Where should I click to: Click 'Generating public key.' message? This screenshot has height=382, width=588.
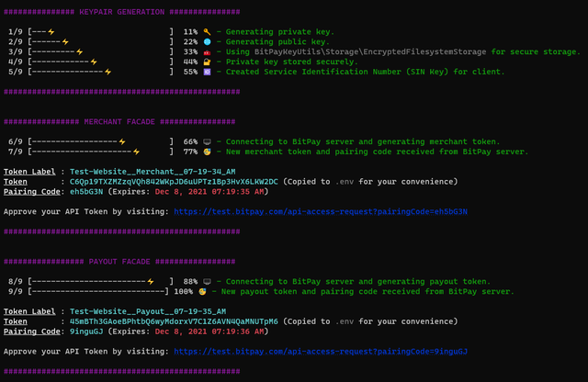[277, 41]
